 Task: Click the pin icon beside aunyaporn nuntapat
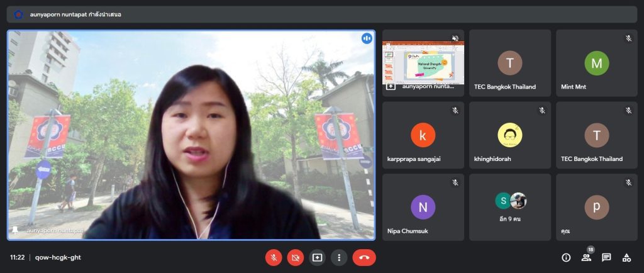pos(15,230)
